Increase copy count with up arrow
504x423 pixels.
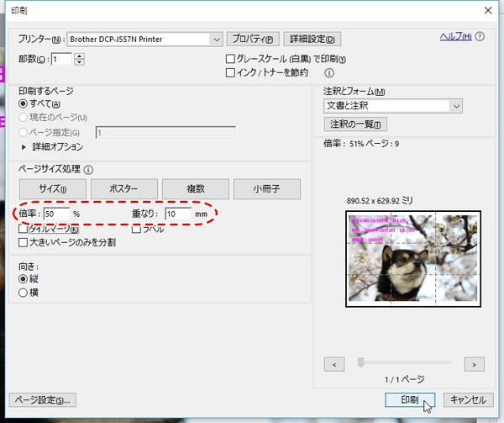coord(79,56)
